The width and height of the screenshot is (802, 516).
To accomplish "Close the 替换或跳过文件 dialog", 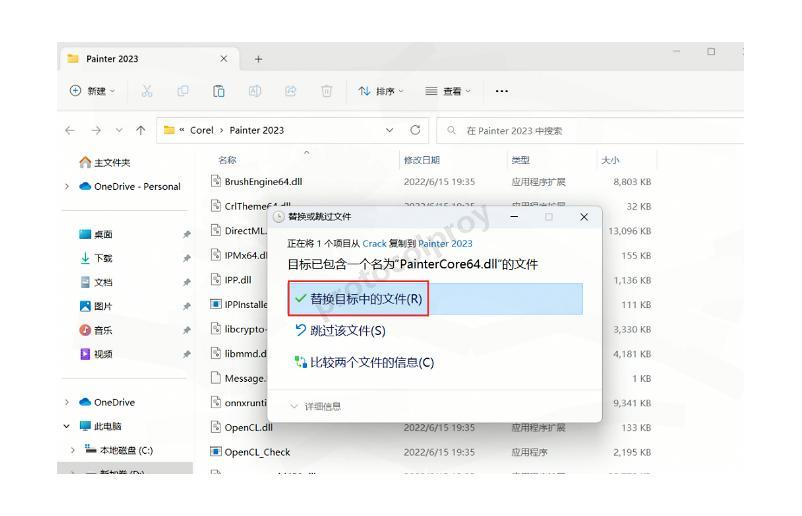I will click(584, 217).
